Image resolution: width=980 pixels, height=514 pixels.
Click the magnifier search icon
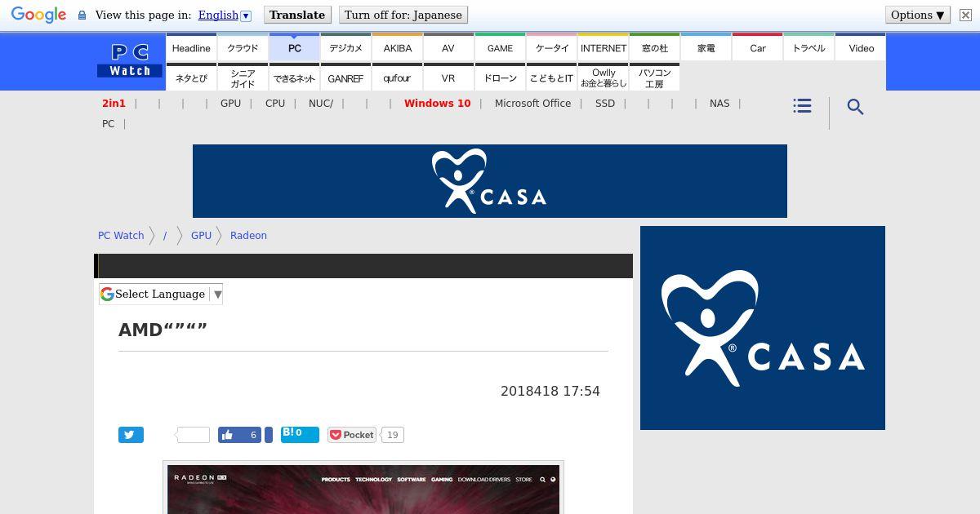[855, 107]
